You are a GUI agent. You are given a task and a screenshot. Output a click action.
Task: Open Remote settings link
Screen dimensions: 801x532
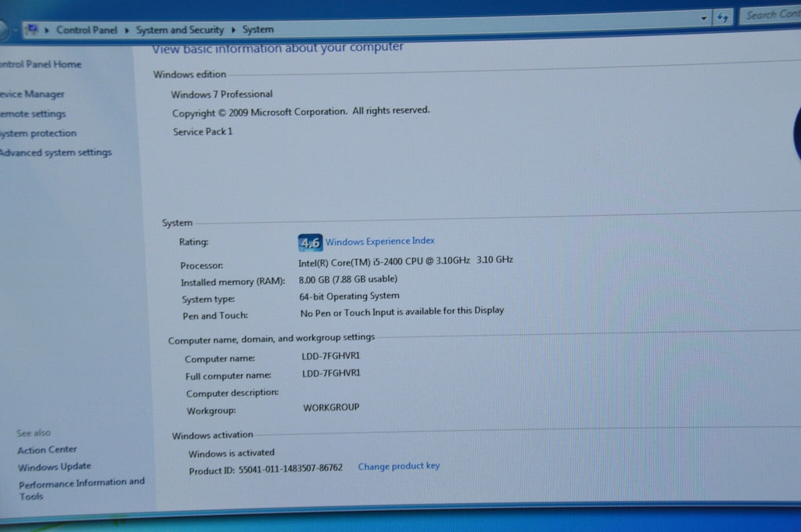pyautogui.click(x=33, y=113)
